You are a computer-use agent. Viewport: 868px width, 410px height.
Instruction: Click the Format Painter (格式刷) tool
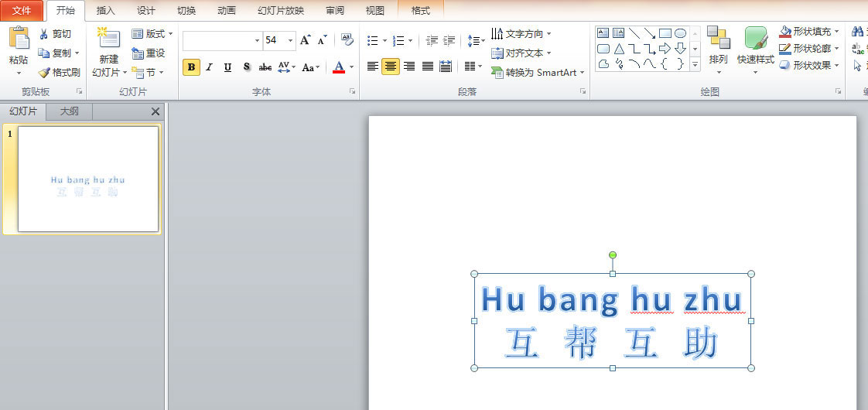coord(59,73)
